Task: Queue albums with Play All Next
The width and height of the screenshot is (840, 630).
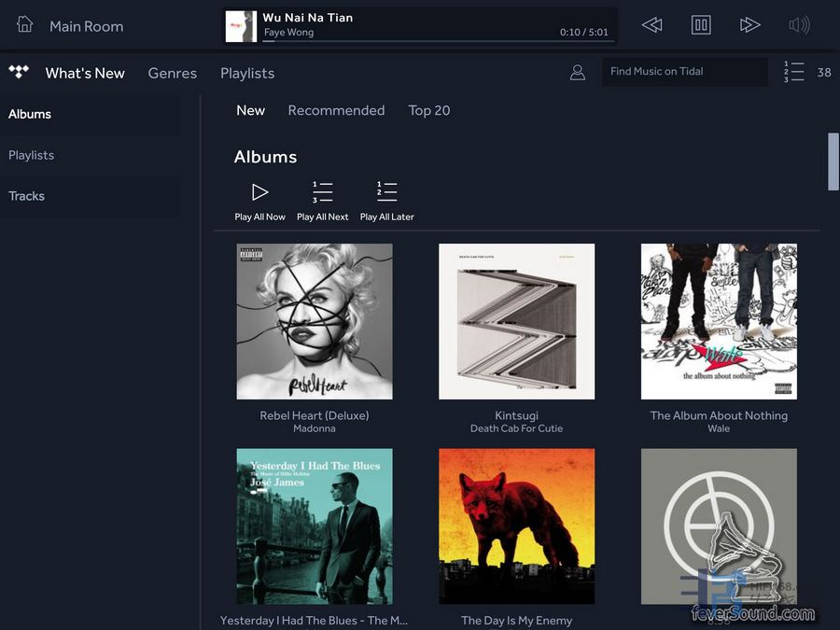Action: [x=322, y=201]
